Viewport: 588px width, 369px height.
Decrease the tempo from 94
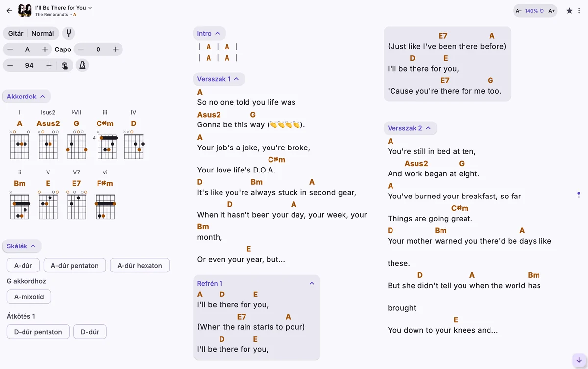coord(10,65)
